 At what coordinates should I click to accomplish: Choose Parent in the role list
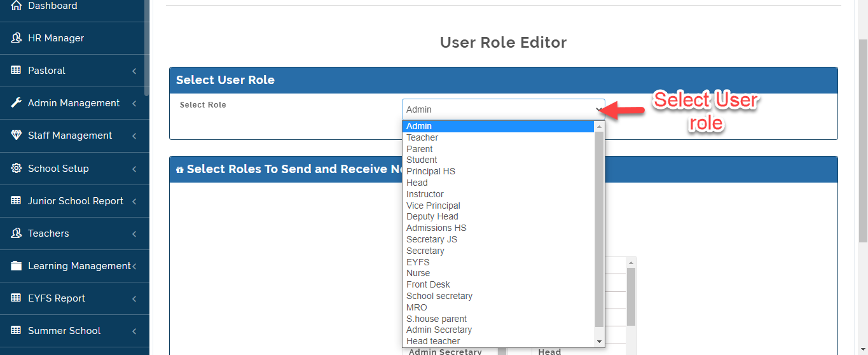(499, 149)
